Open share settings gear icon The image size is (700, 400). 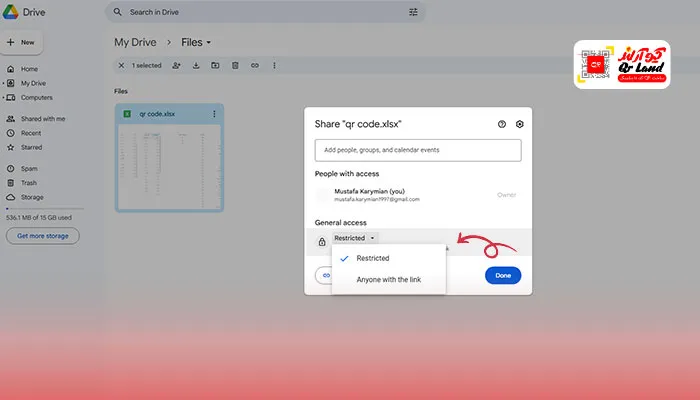click(x=520, y=124)
